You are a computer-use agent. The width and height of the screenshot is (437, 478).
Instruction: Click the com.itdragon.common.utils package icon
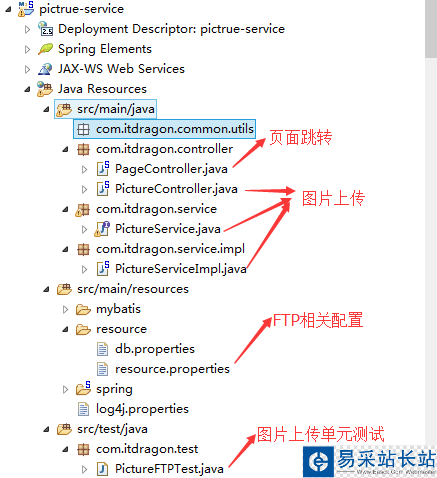pos(83,129)
